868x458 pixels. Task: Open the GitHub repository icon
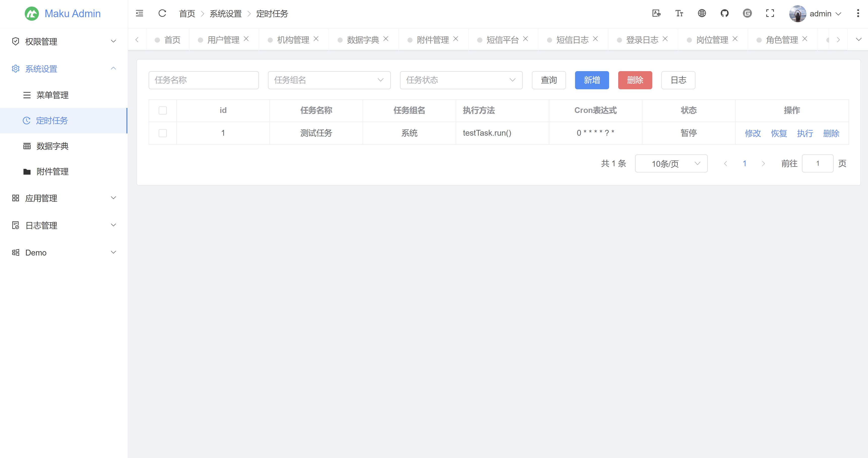pyautogui.click(x=724, y=13)
